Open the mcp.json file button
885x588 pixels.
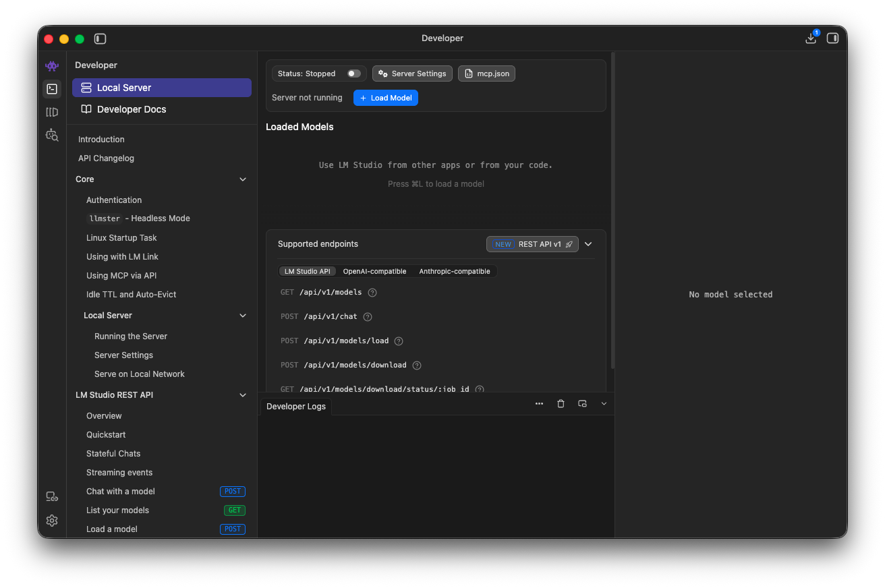click(486, 73)
